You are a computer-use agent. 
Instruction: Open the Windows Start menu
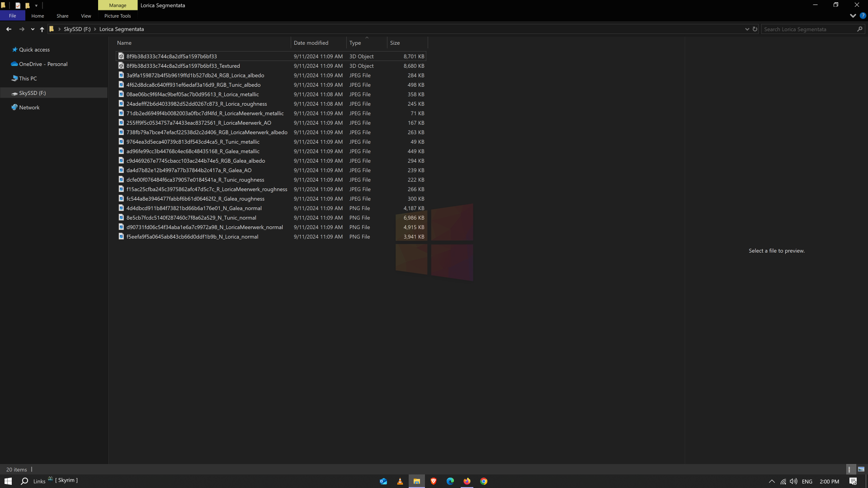[8, 481]
